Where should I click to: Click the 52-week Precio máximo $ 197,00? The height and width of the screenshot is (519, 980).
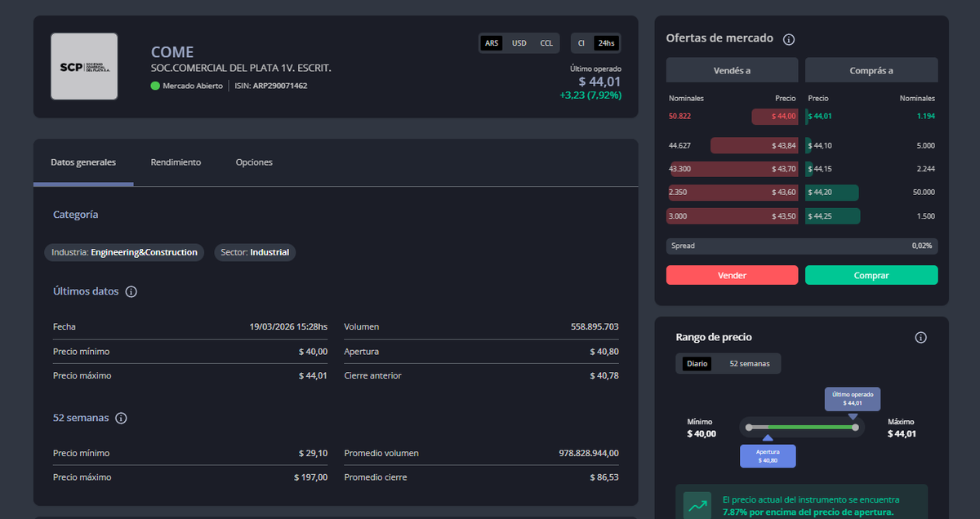click(311, 477)
